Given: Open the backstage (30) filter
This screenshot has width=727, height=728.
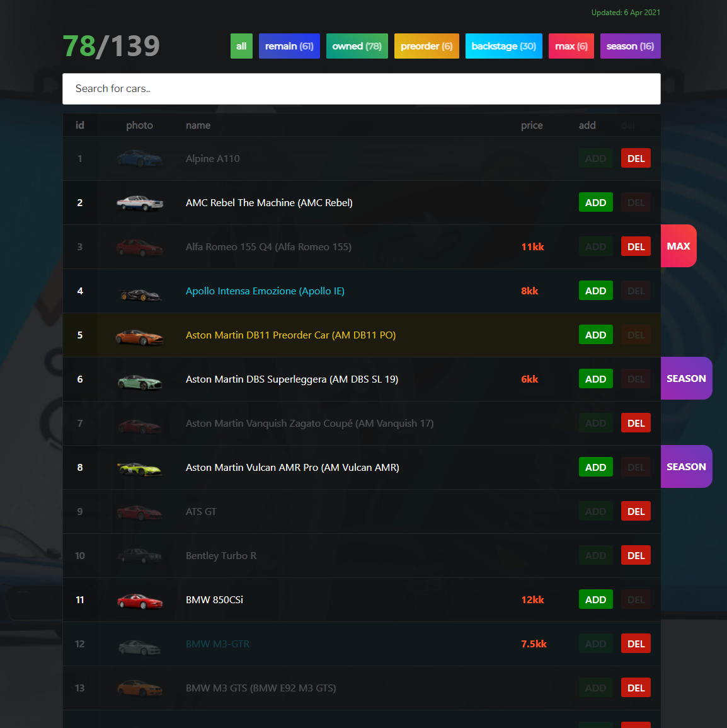Looking at the screenshot, I should 503,46.
